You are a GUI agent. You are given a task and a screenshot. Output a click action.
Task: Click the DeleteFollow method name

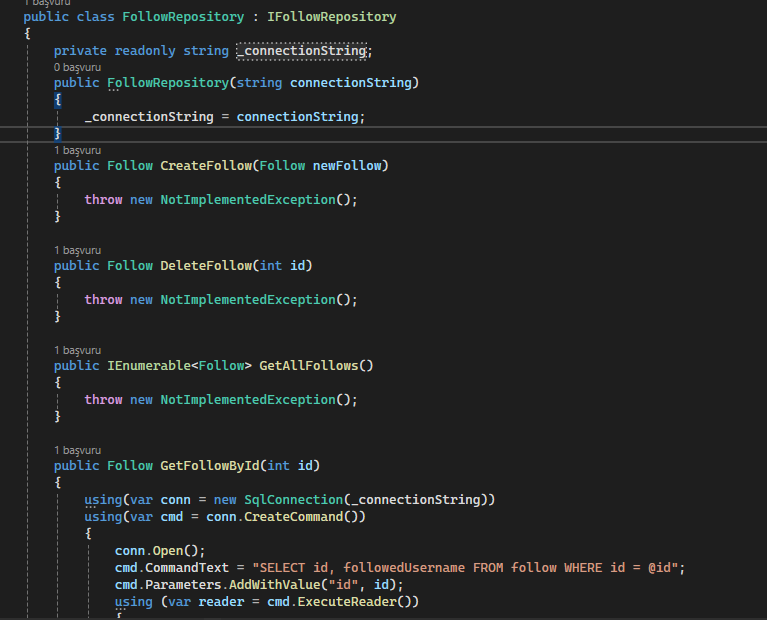coord(206,265)
